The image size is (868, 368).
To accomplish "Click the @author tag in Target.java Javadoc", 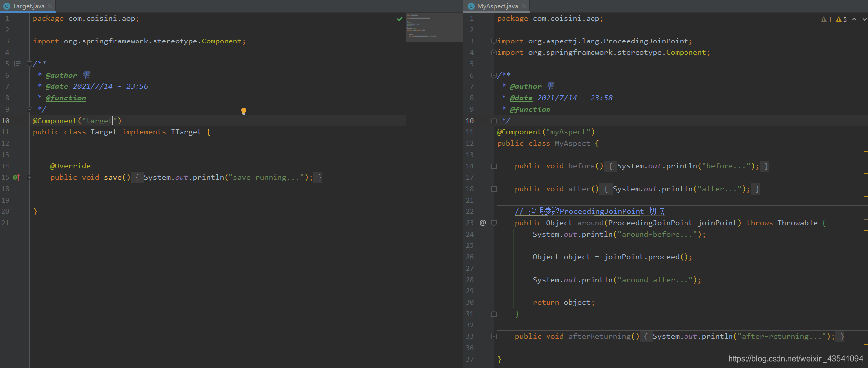I will [x=61, y=75].
